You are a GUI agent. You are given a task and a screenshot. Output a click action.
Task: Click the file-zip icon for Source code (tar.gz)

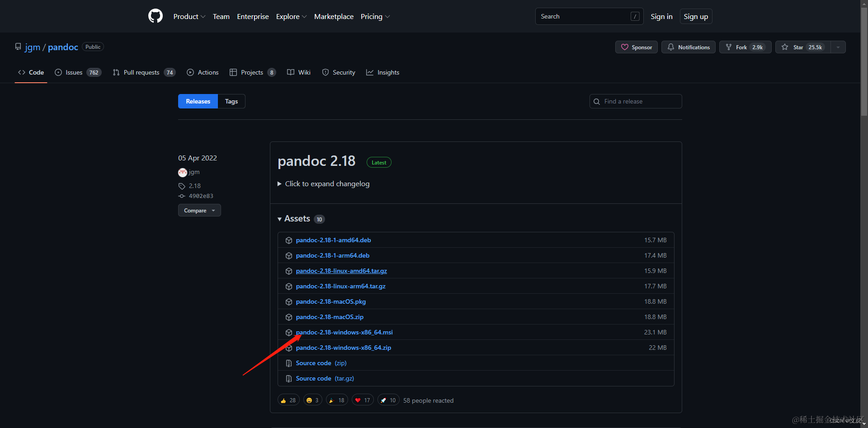coord(289,379)
